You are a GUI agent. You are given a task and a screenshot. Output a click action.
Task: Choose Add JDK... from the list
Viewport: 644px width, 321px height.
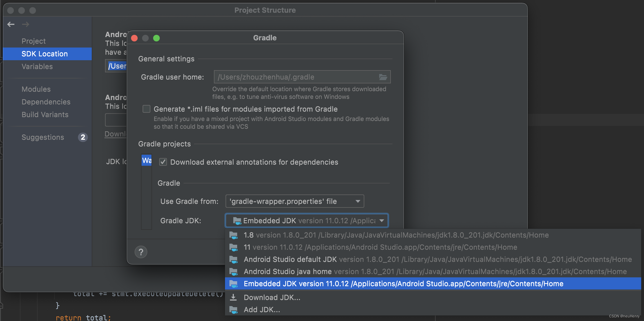pyautogui.click(x=433, y=310)
